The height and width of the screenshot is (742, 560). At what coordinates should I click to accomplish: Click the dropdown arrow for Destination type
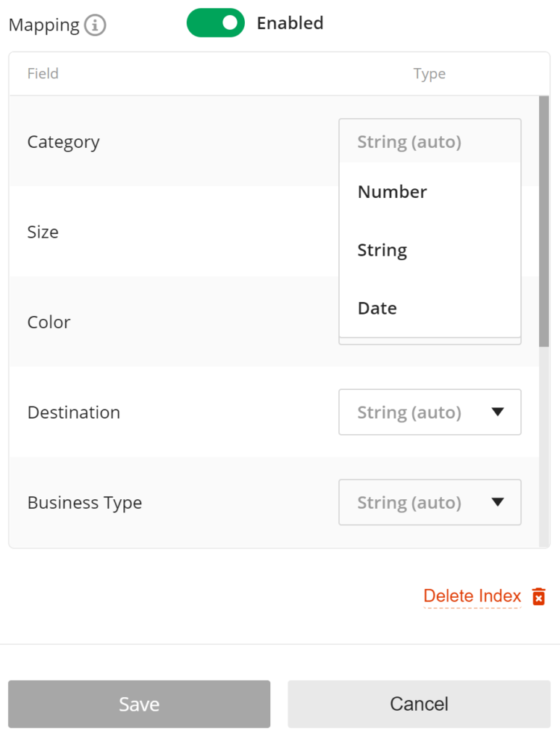(499, 412)
